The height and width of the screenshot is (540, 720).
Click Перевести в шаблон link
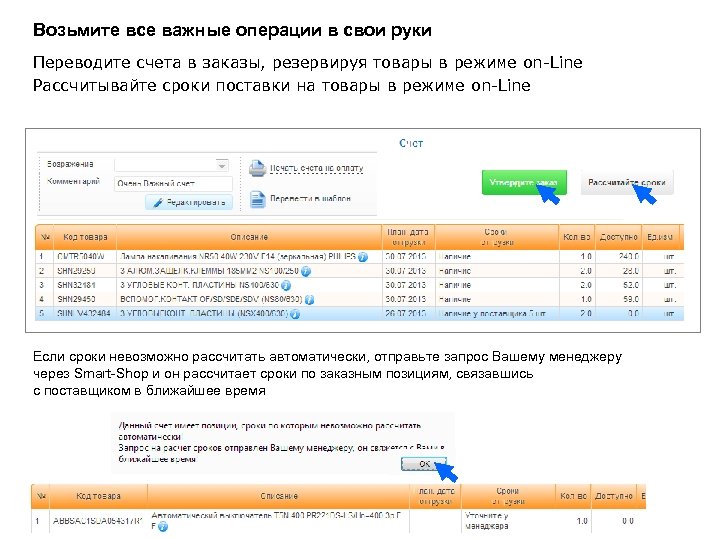coord(310,198)
